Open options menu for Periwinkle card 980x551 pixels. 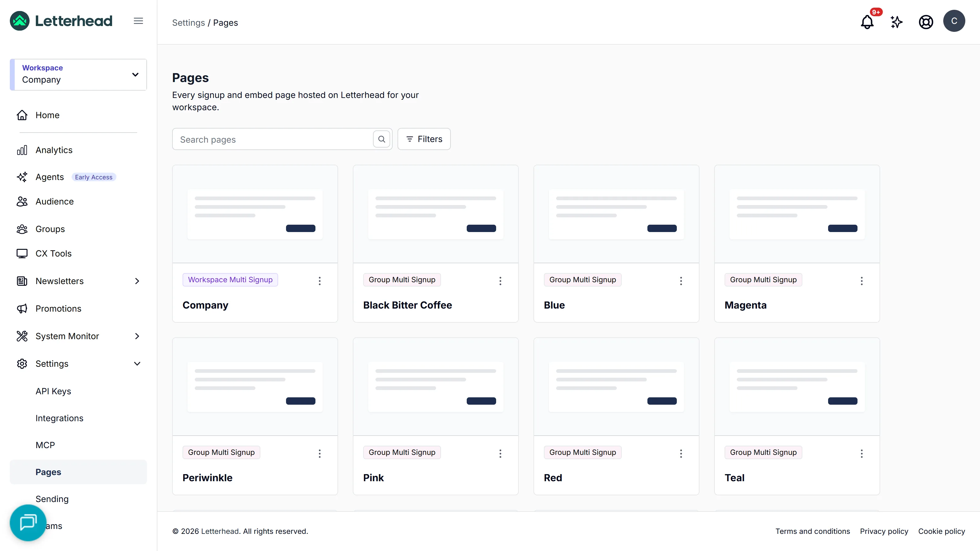(x=319, y=453)
